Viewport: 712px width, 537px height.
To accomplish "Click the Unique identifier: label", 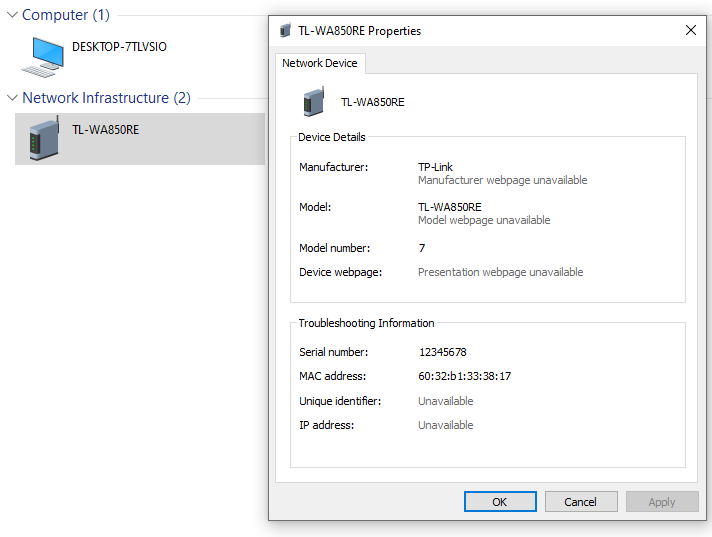I will coord(340,401).
